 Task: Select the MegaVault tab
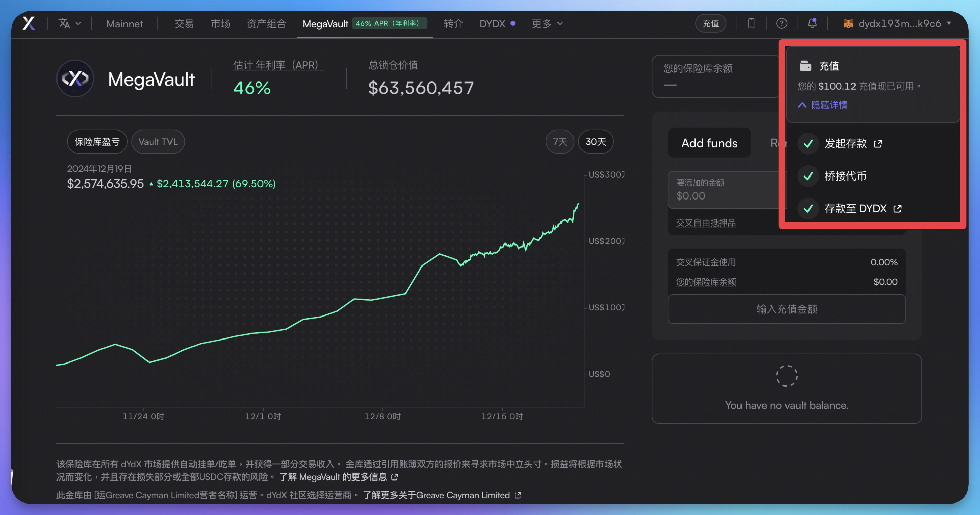coord(325,24)
